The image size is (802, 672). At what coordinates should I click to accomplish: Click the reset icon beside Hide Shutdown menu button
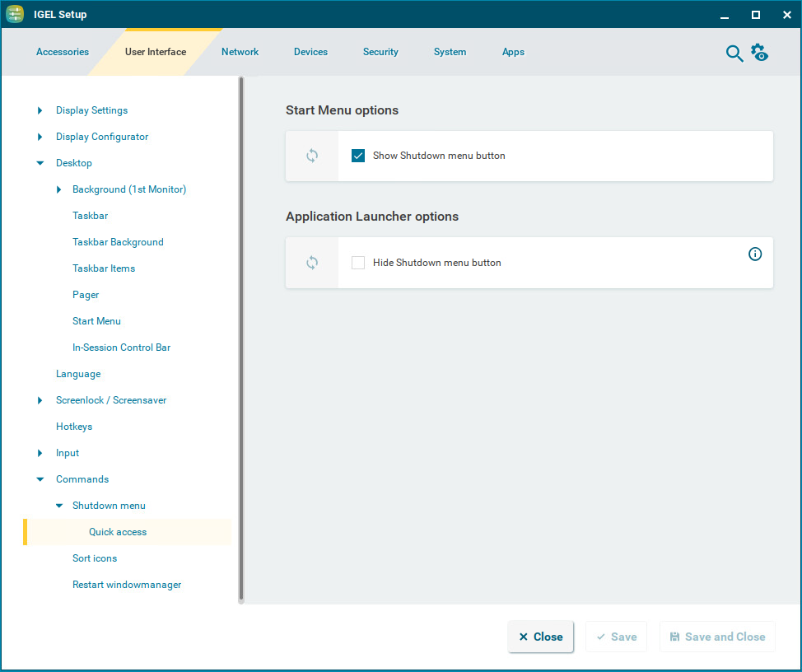click(312, 263)
